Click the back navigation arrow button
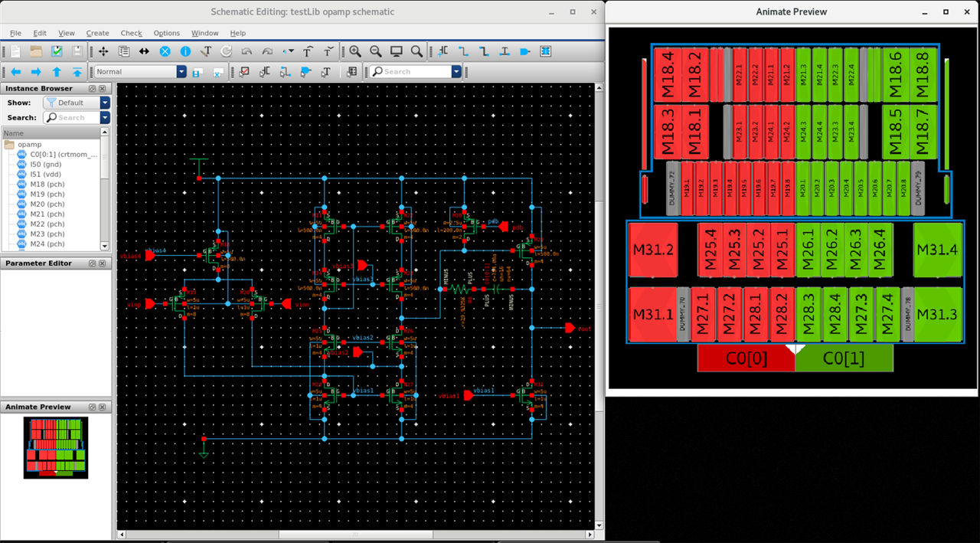 pos(15,71)
